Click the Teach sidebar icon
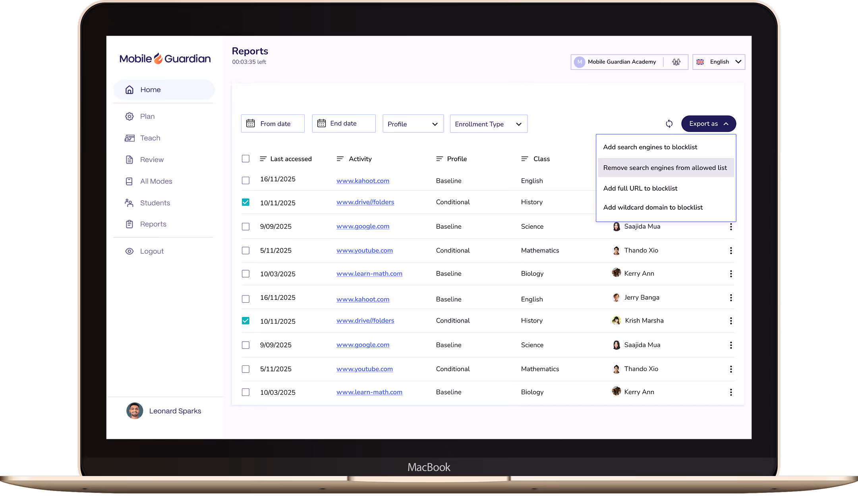 click(129, 138)
